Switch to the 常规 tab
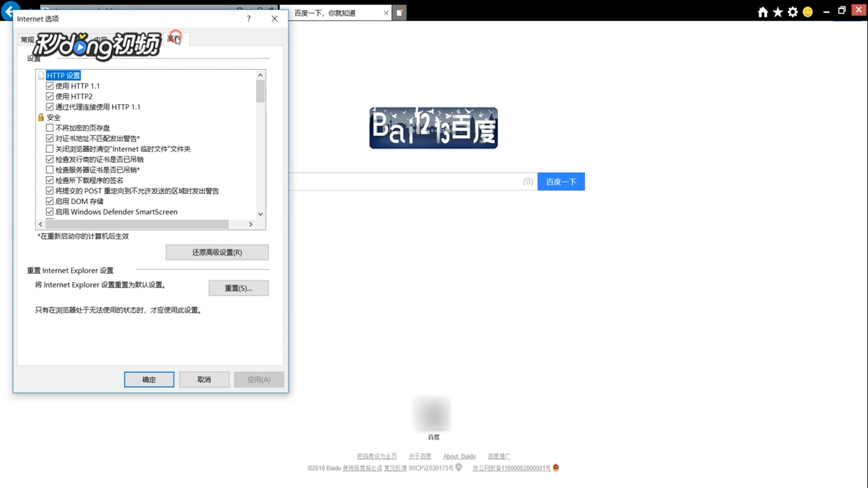The image size is (868, 488). pyautogui.click(x=27, y=40)
